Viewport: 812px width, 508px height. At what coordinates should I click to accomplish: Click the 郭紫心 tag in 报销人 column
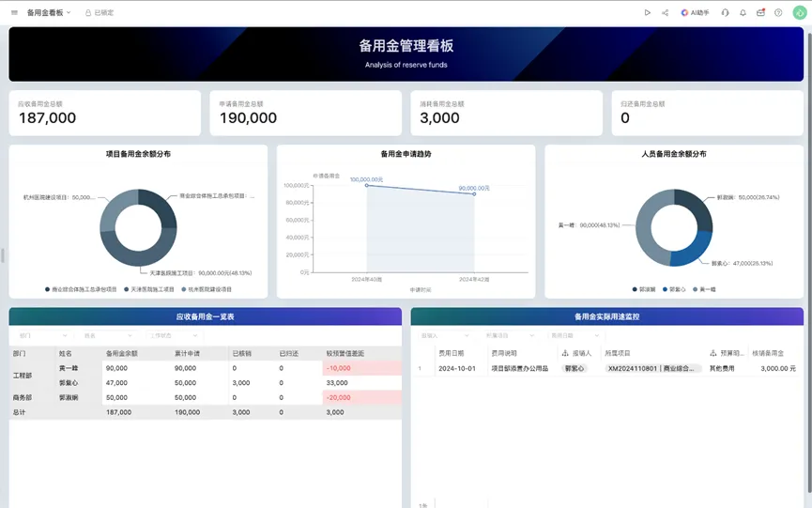[575, 368]
